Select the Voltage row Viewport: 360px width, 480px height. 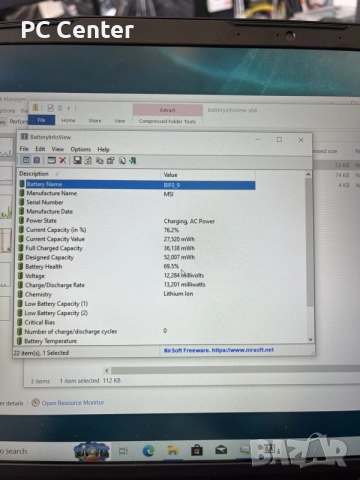point(137,276)
